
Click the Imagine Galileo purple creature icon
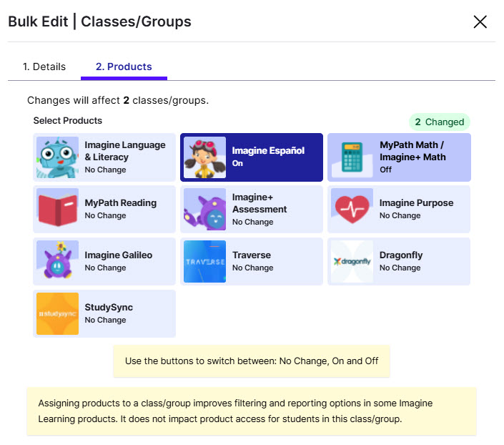pos(57,261)
